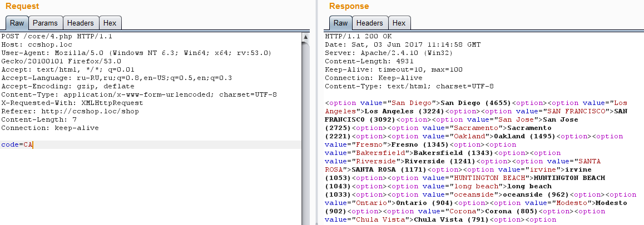Click the Connection: keep-alive request line
The width and height of the screenshot is (644, 225).
[x=50, y=128]
